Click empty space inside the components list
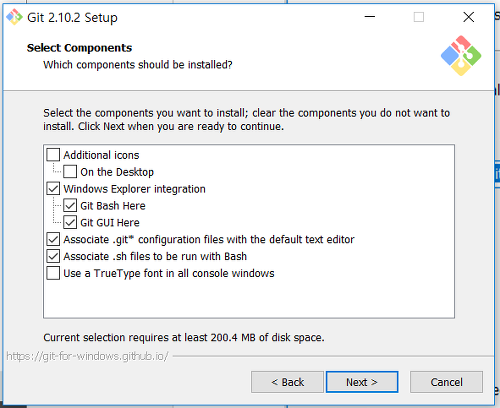This screenshot has height=408, width=500. pos(249,298)
